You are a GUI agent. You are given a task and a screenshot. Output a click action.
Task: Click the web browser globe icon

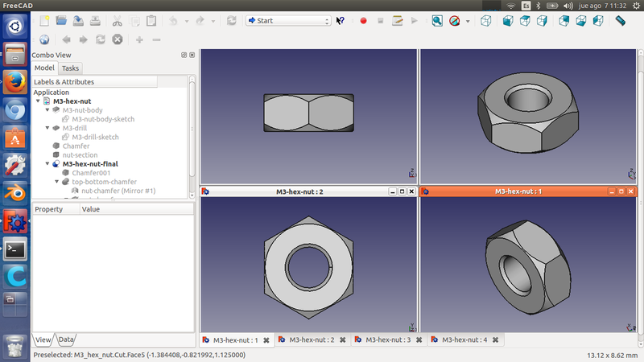tap(44, 39)
